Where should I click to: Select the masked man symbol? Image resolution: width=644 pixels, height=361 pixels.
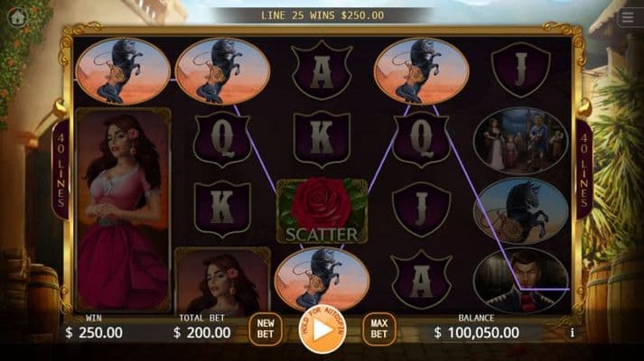point(521,281)
